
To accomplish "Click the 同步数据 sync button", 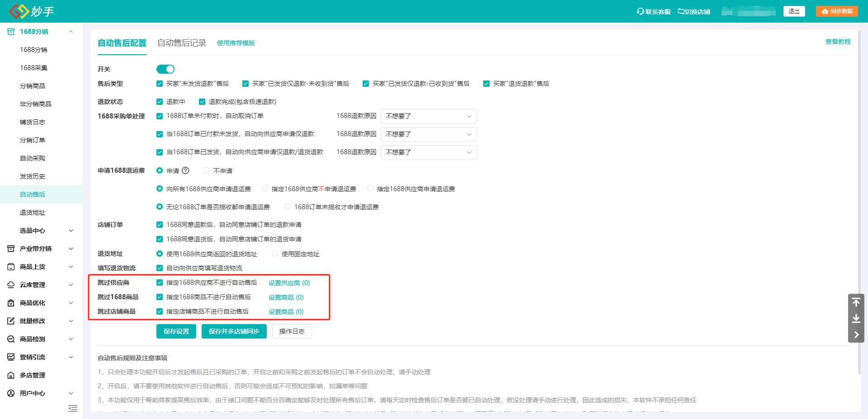I will pyautogui.click(x=837, y=11).
